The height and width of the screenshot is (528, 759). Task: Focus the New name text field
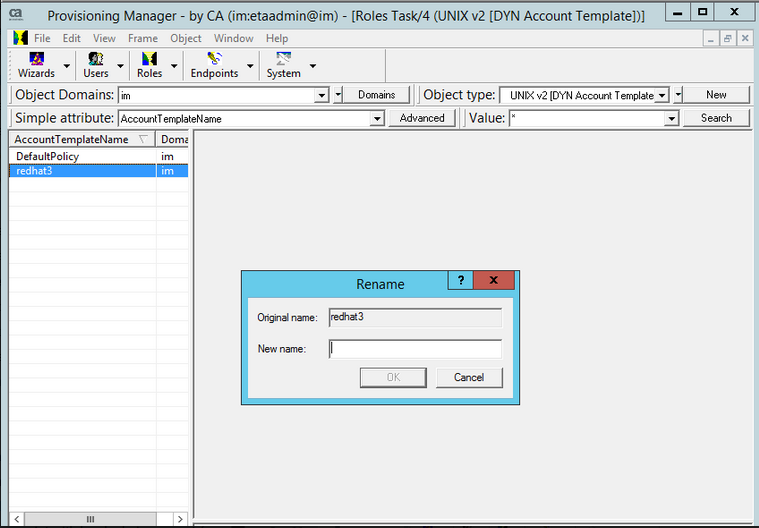tap(415, 349)
